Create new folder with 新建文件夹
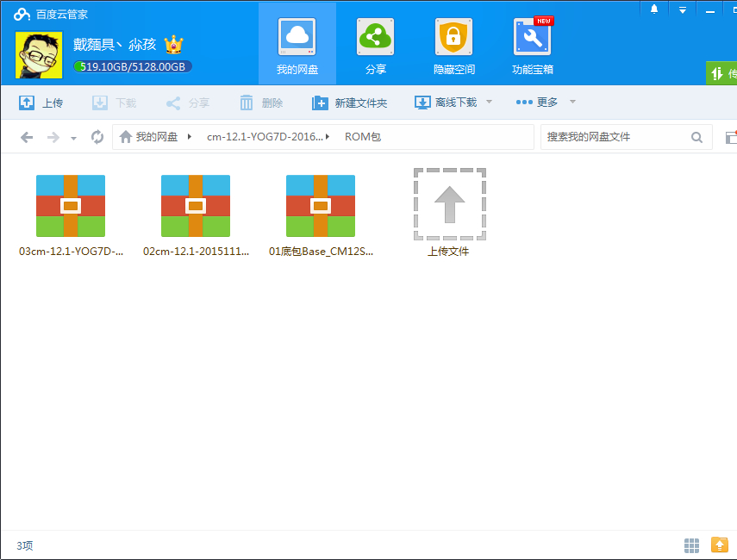 350,103
